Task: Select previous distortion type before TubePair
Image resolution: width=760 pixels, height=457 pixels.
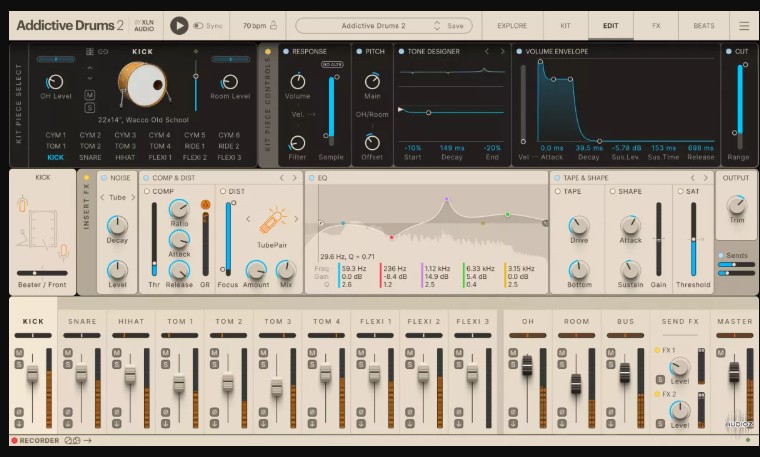Action: click(248, 219)
